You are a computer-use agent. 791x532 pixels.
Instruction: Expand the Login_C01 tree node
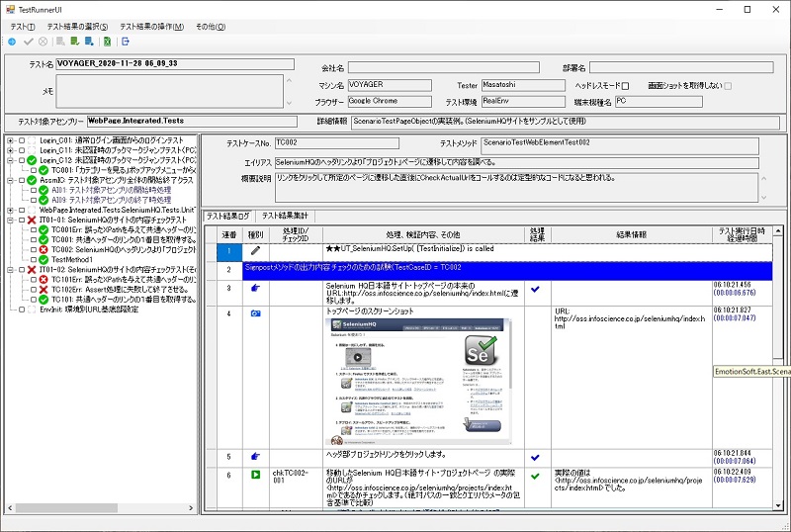(x=10, y=140)
